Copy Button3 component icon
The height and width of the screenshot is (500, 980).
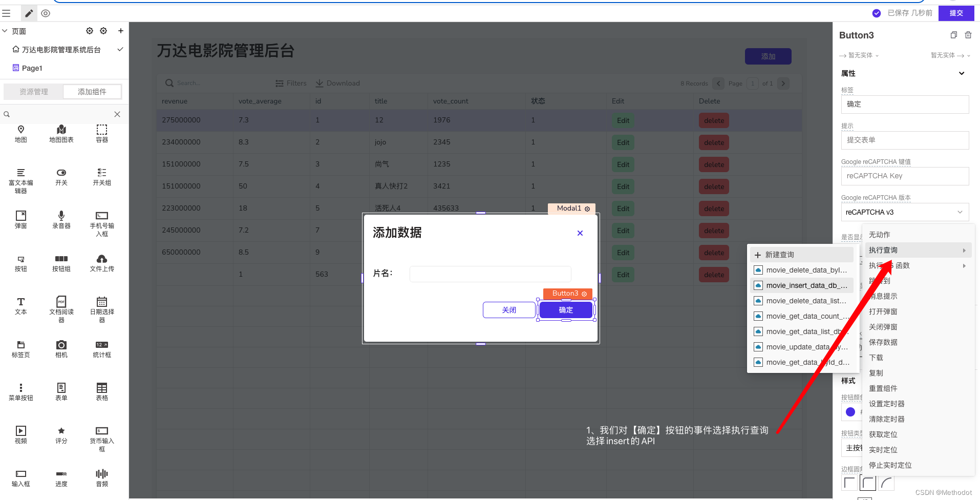pyautogui.click(x=953, y=35)
